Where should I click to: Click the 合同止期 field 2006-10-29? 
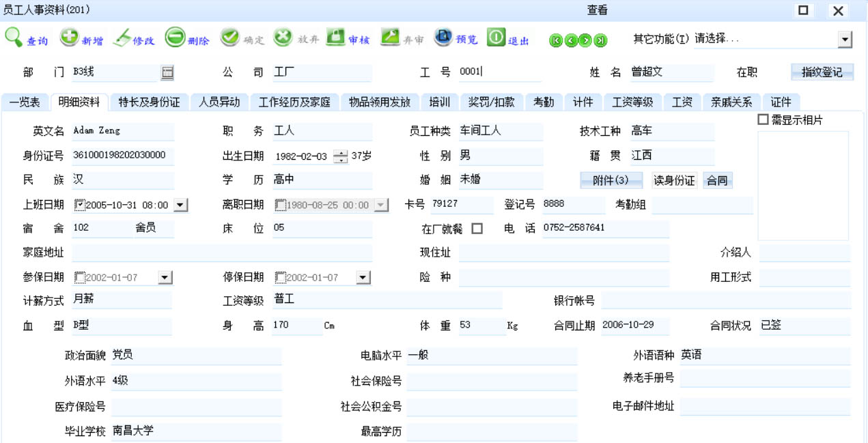pos(635,326)
